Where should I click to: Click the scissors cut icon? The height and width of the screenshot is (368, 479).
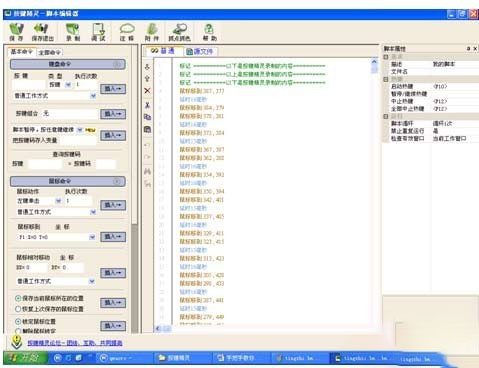(147, 105)
